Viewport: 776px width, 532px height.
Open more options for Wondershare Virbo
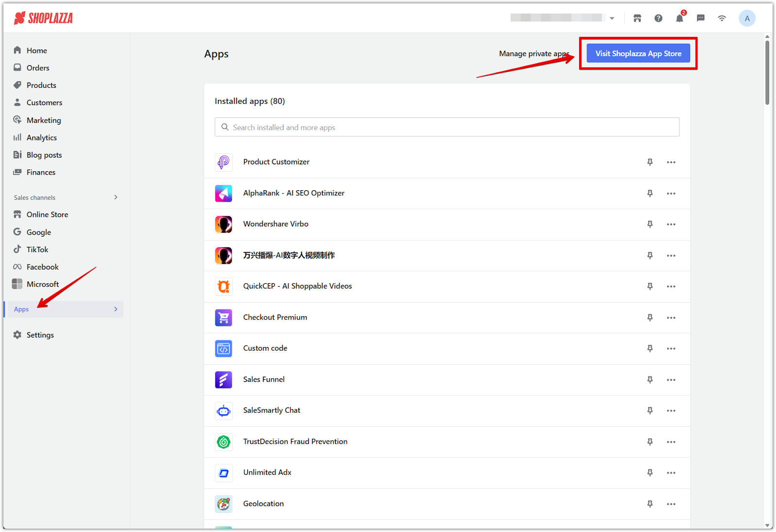tap(671, 225)
